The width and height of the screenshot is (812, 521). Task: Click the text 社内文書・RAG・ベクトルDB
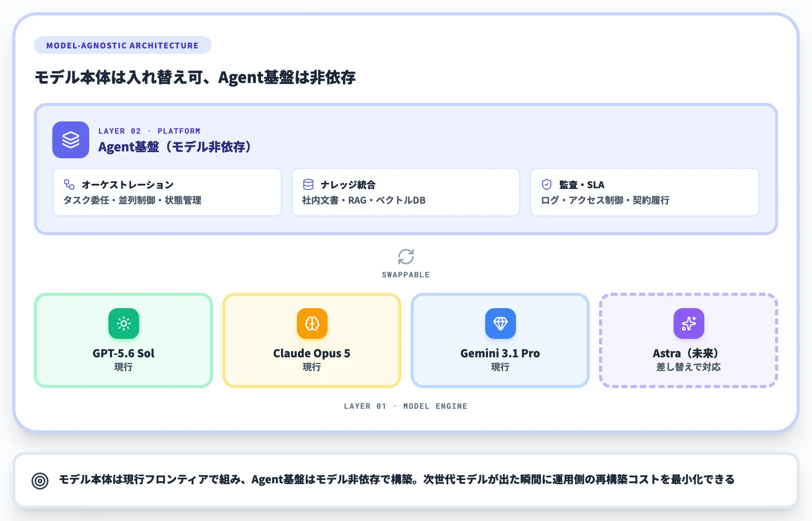pos(364,200)
